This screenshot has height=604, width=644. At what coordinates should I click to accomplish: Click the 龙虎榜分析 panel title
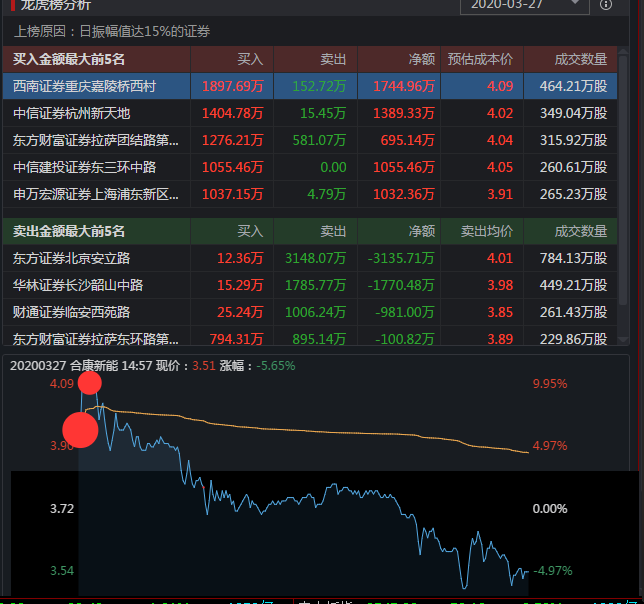click(x=56, y=5)
